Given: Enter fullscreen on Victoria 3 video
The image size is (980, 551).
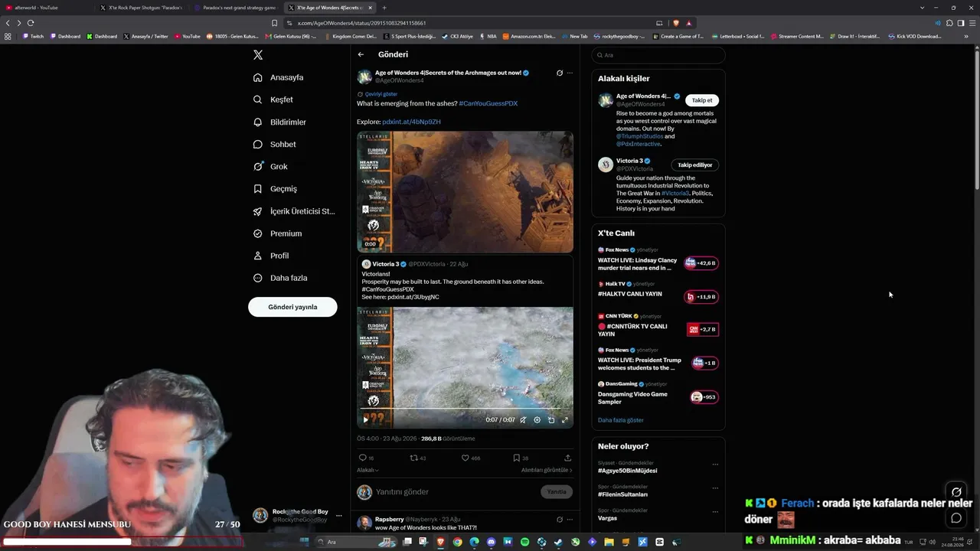Looking at the screenshot, I should click(565, 419).
